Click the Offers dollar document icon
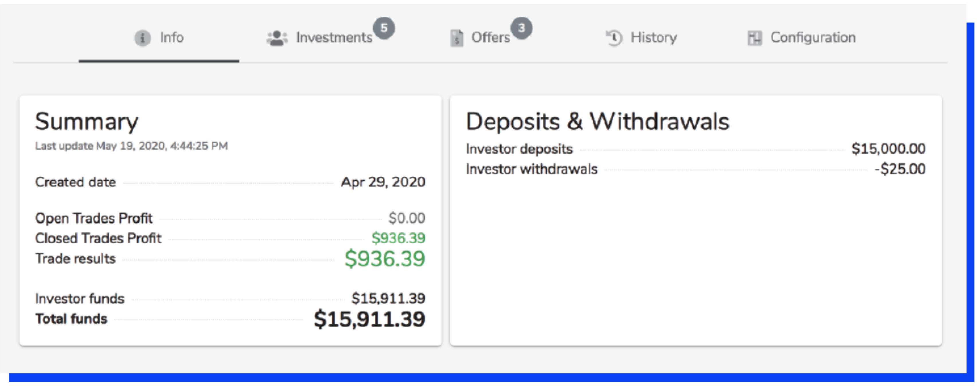Screen dimensions: 980x389 [456, 38]
